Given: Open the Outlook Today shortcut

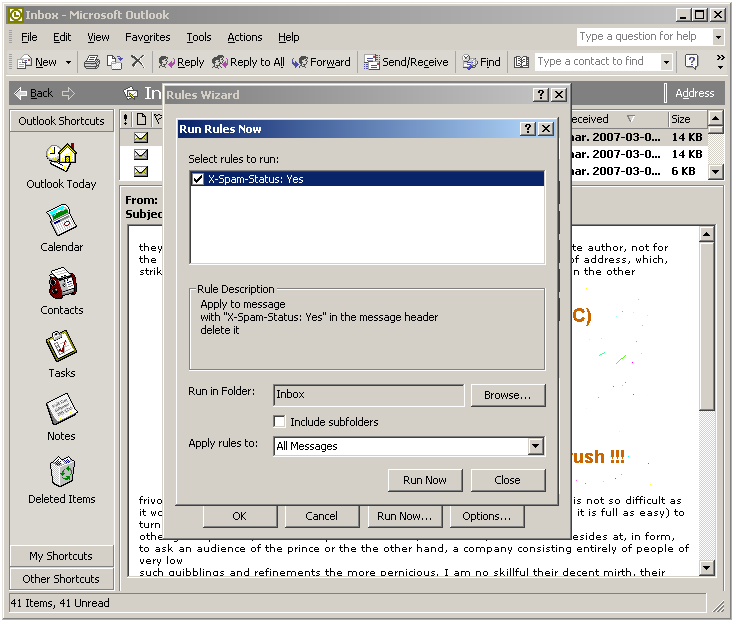Looking at the screenshot, I should click(61, 165).
